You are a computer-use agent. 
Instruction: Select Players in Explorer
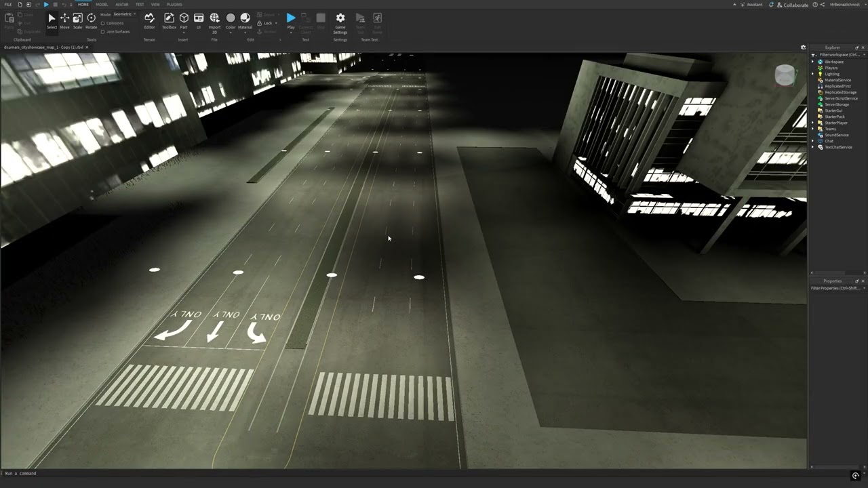[x=831, y=68]
